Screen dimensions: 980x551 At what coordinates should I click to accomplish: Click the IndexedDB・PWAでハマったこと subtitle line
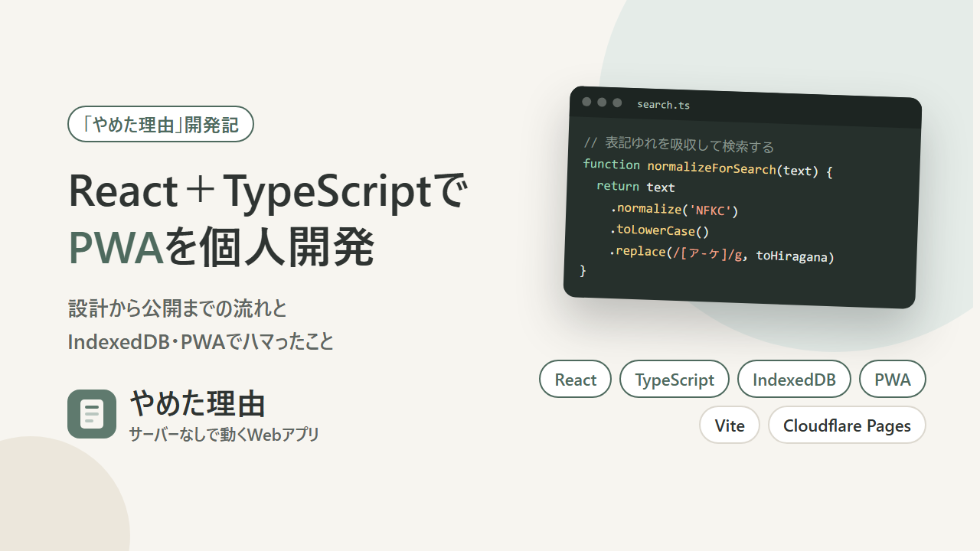201,341
